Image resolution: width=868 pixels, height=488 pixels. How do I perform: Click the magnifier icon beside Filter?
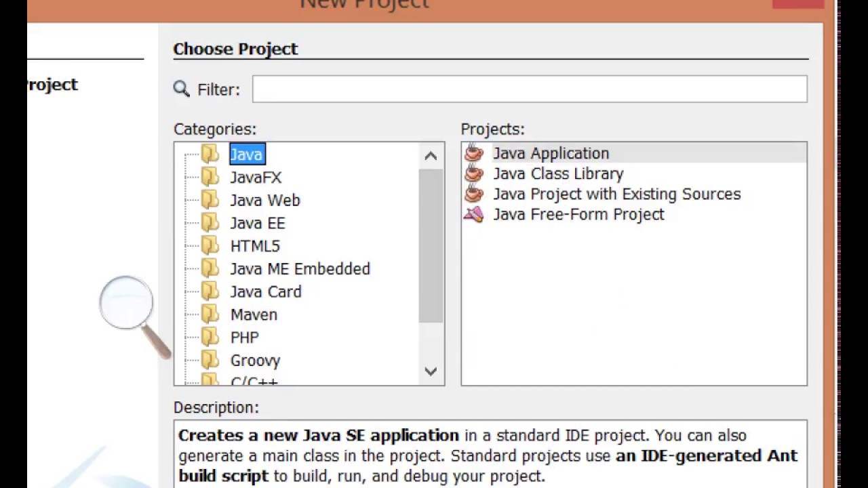point(181,89)
